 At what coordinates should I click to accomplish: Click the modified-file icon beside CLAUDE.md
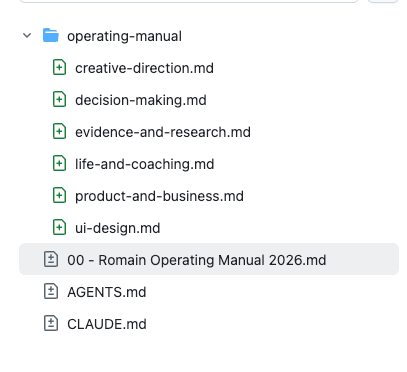click(51, 323)
